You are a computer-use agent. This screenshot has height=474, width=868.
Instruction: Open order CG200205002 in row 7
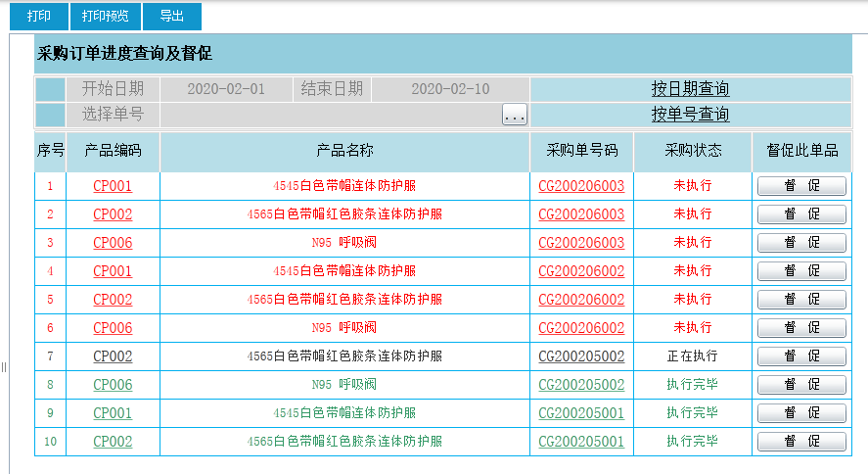pyautogui.click(x=581, y=356)
